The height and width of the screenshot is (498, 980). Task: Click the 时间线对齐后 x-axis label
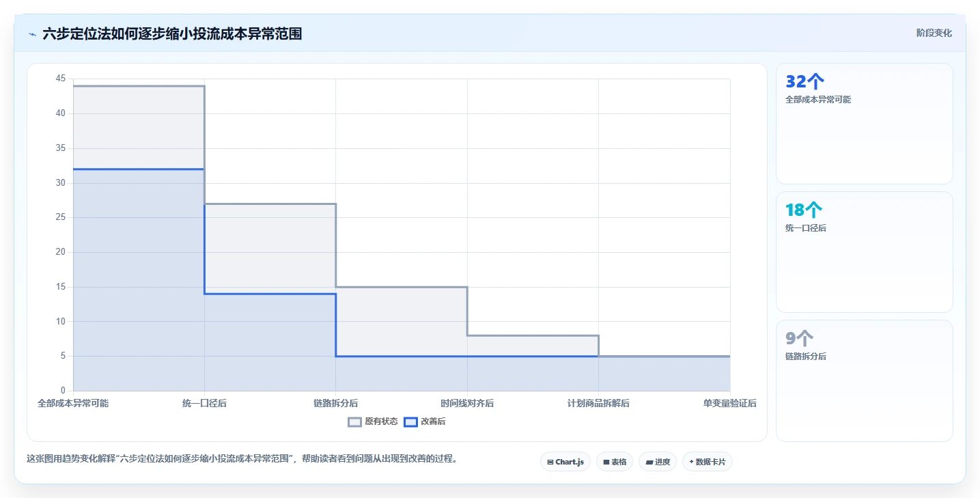(x=467, y=404)
